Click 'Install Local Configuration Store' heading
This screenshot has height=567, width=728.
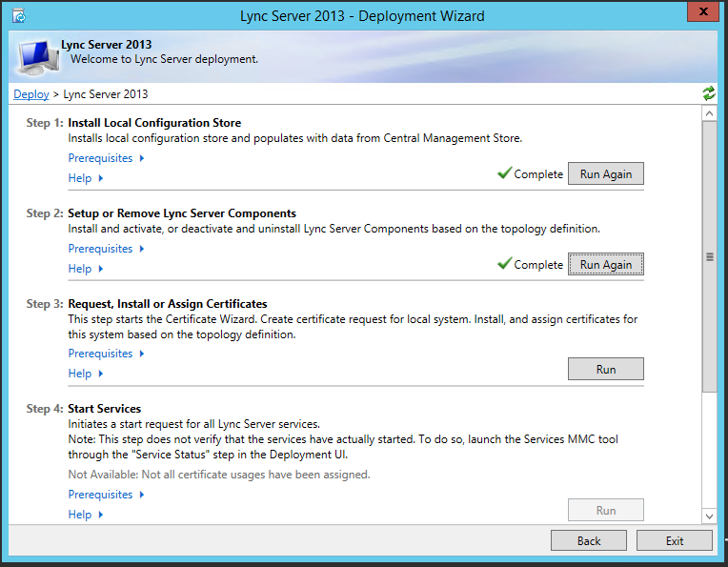pyautogui.click(x=154, y=123)
